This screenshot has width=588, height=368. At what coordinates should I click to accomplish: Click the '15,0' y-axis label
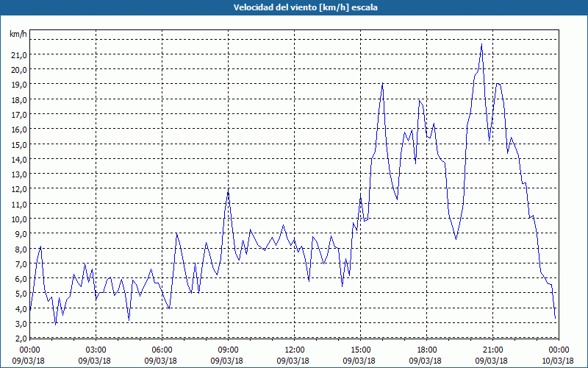[20, 144]
